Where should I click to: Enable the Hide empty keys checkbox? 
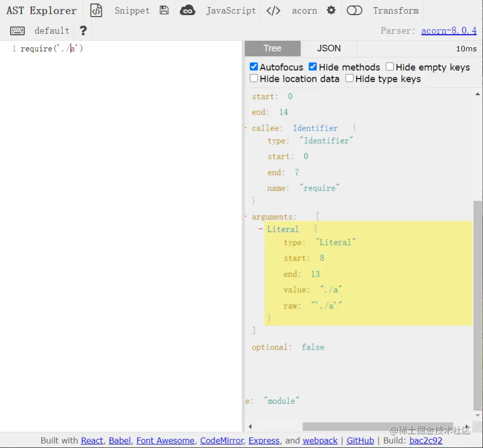[x=390, y=67]
